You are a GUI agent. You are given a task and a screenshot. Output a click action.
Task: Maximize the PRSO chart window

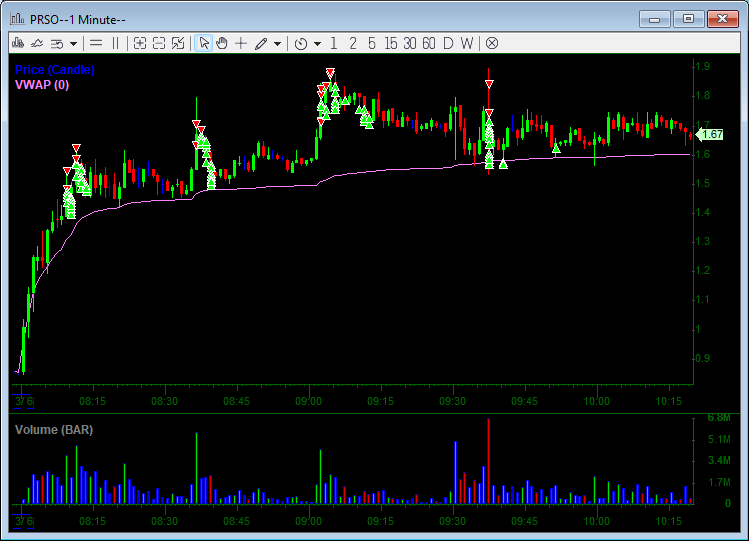pyautogui.click(x=688, y=19)
